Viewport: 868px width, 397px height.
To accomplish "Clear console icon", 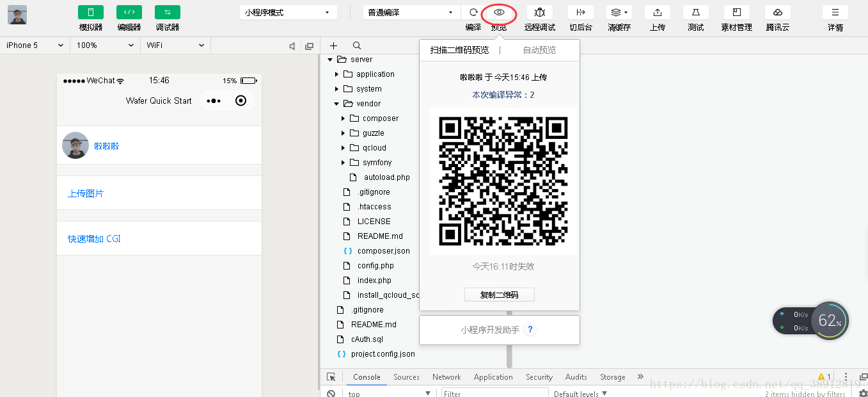I will coord(331,393).
